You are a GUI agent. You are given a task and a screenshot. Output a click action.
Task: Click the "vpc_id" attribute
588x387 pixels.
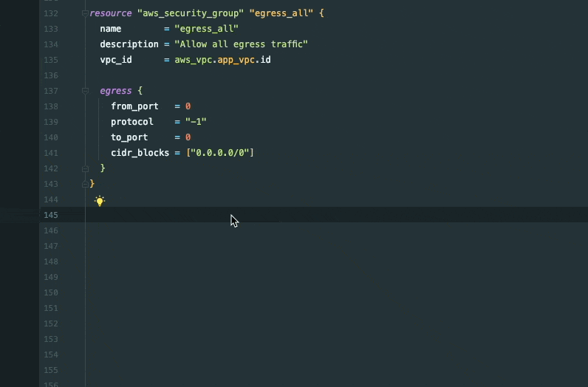click(x=116, y=60)
